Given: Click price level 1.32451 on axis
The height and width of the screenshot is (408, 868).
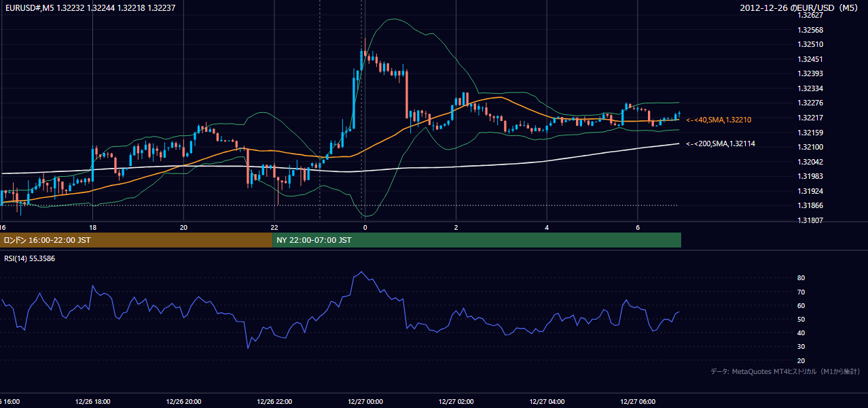Looking at the screenshot, I should tap(809, 59).
